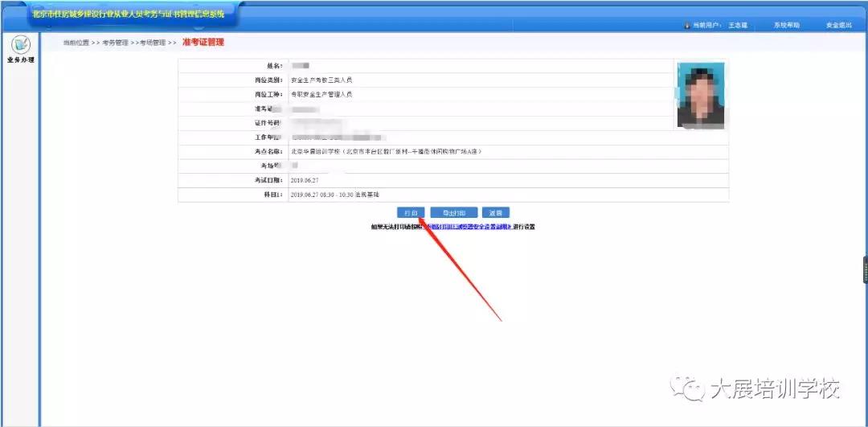Click the 考试日期 value 2019.06.27
The image size is (868, 427).
click(305, 180)
